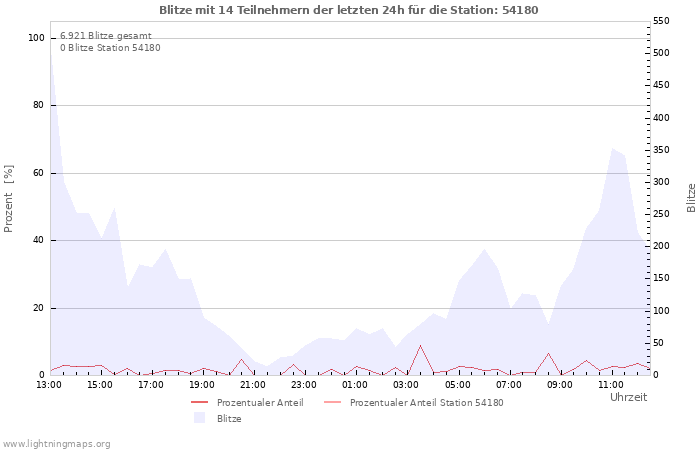700x450 pixels.
Task: Click the 'Blitze' legend text label
Action: pos(229,419)
